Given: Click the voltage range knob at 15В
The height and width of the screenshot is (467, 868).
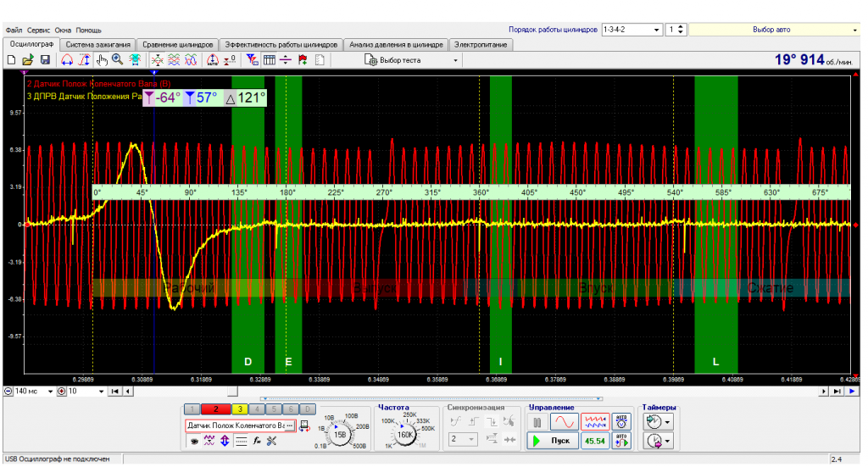Looking at the screenshot, I should 339,434.
